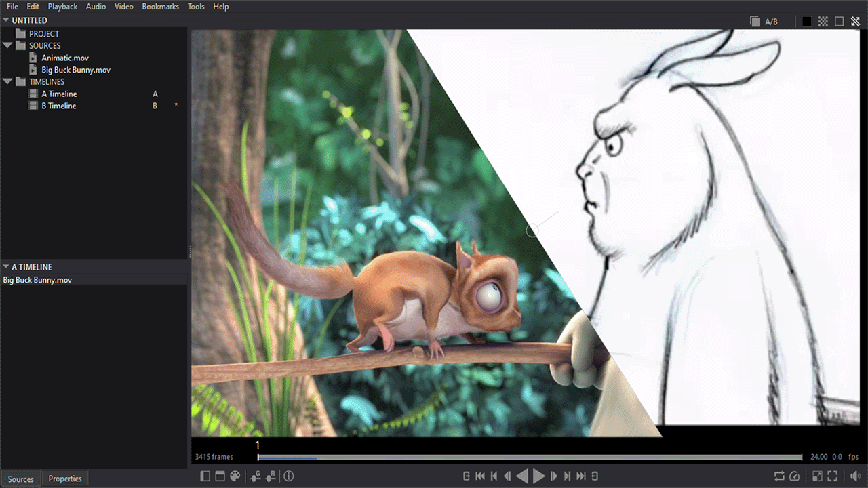Enter fullscreen with the corner-brackets icon
This screenshot has width=868, height=488.
click(833, 476)
